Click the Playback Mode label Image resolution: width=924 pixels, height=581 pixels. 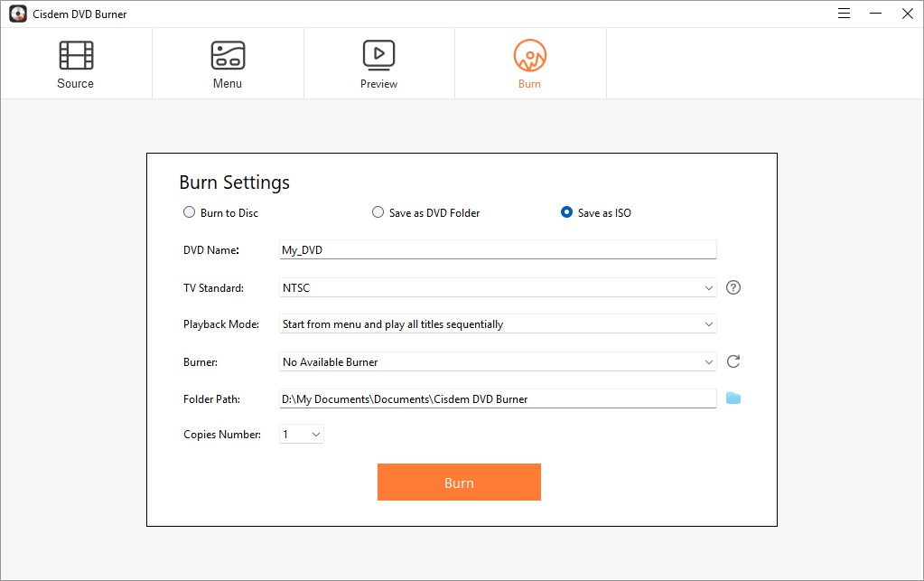point(221,324)
